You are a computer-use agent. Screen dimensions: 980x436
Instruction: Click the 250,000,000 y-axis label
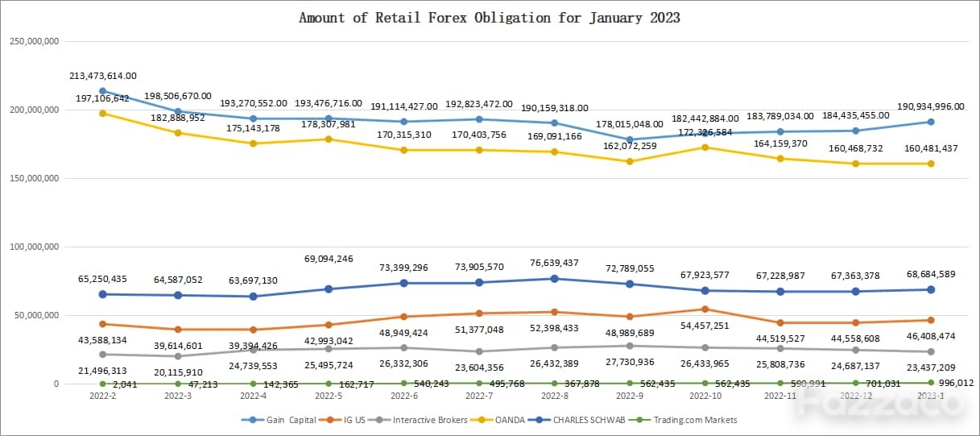click(x=34, y=41)
